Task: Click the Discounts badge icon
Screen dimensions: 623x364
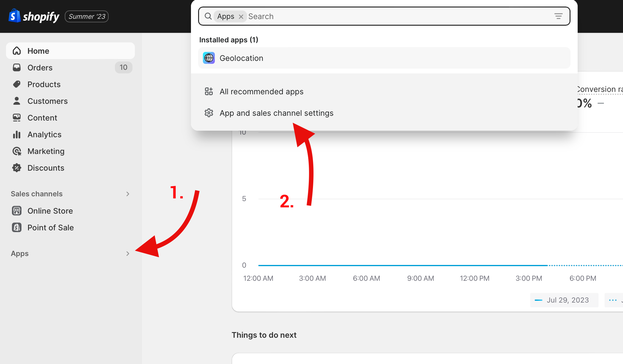Action: point(17,168)
